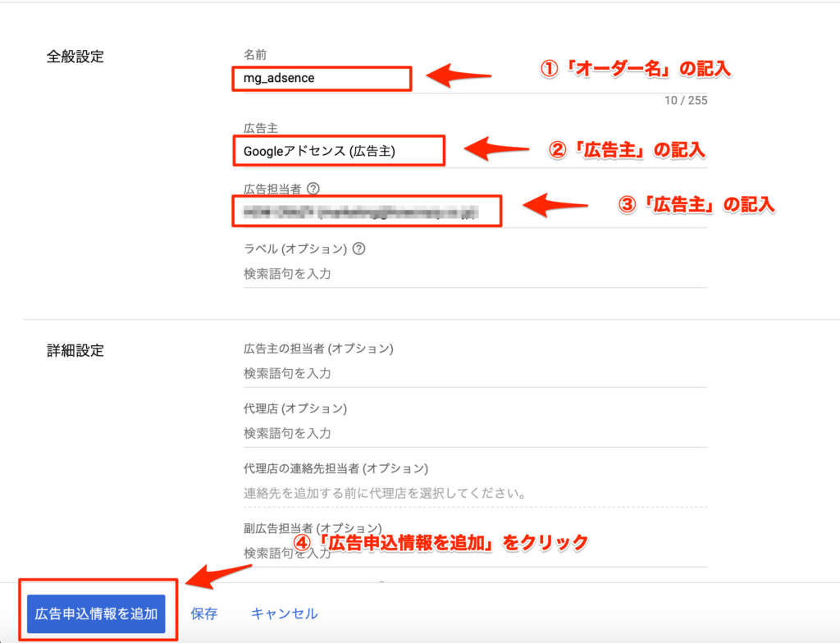Image resolution: width=840 pixels, height=643 pixels.
Task: Click the 副広告担当者 (オプション) search field
Action: tap(475, 553)
